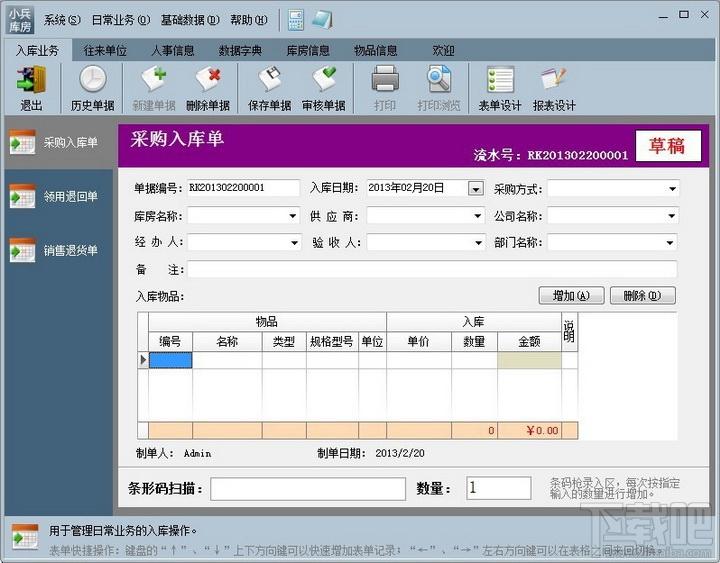The image size is (720, 563).
Task: Open 表单设计 form design icon
Action: (x=500, y=80)
